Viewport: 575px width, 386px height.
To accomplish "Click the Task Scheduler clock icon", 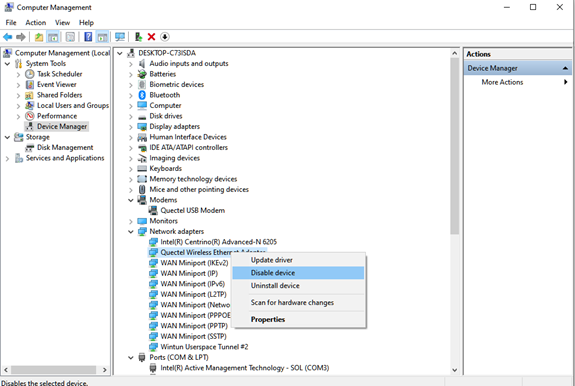I will click(x=30, y=74).
